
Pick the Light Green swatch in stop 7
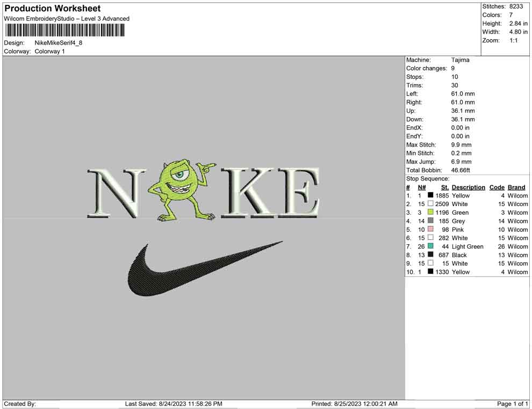[430, 246]
